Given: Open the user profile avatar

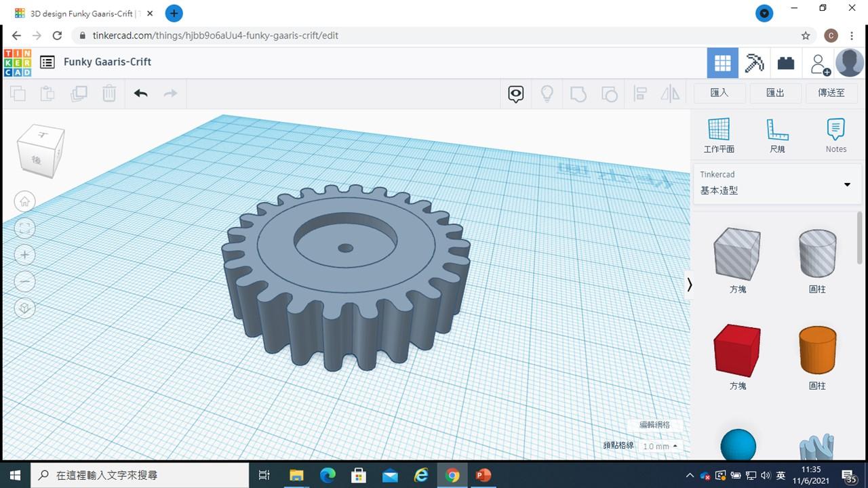Looking at the screenshot, I should 850,63.
